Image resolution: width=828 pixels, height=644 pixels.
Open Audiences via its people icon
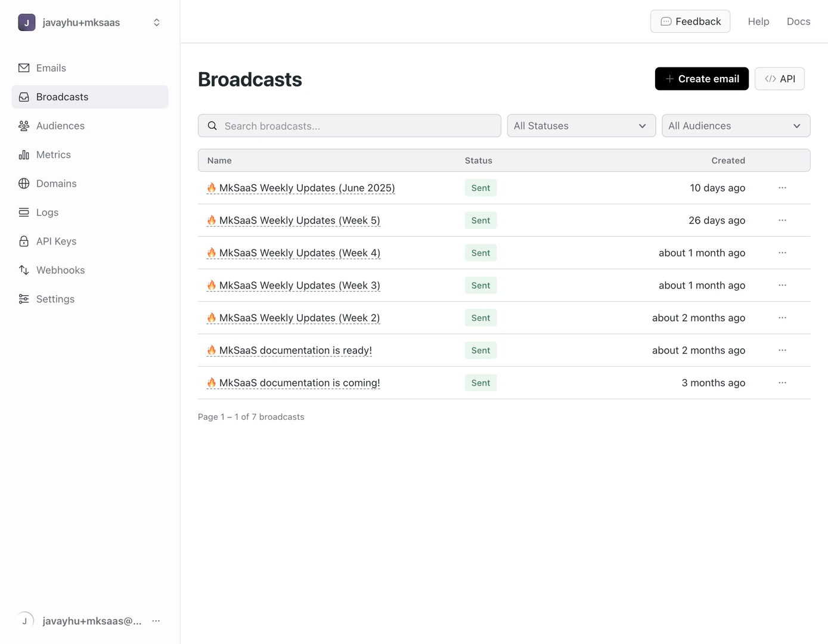point(24,126)
